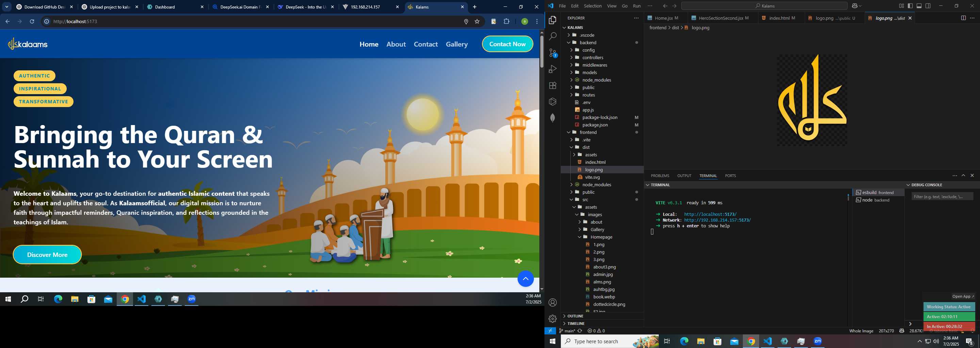Click the remote window indicator in status bar

550,331
